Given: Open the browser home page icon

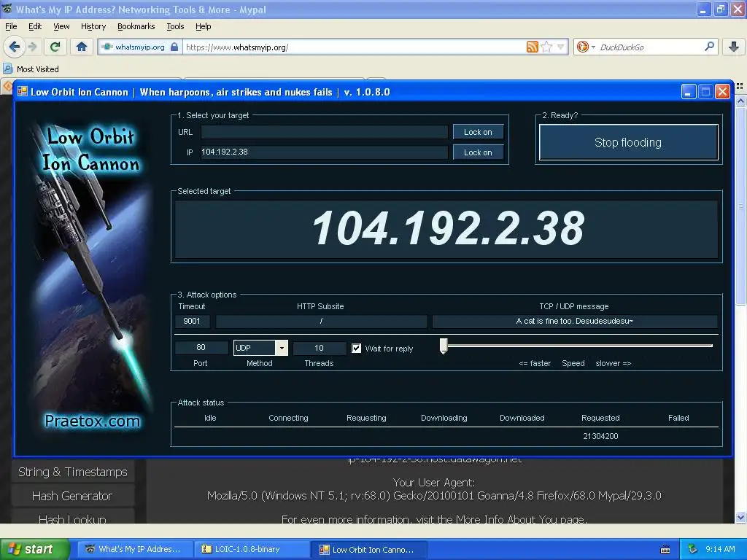Looking at the screenshot, I should coord(82,47).
